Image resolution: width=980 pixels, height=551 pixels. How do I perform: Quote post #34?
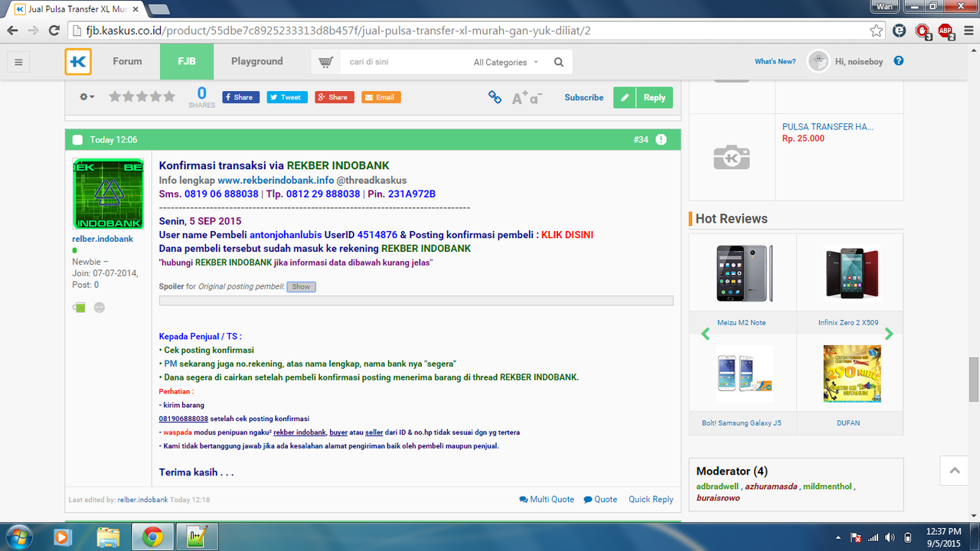[x=600, y=499]
